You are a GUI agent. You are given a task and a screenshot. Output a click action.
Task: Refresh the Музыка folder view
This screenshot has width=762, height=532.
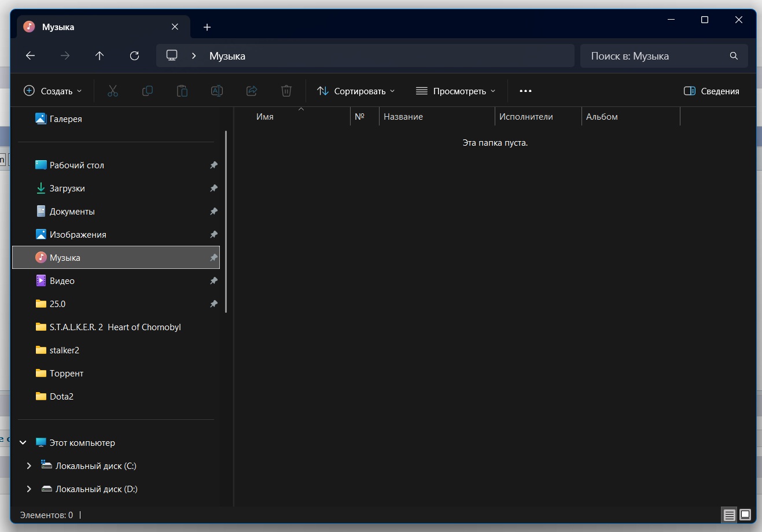(x=134, y=56)
